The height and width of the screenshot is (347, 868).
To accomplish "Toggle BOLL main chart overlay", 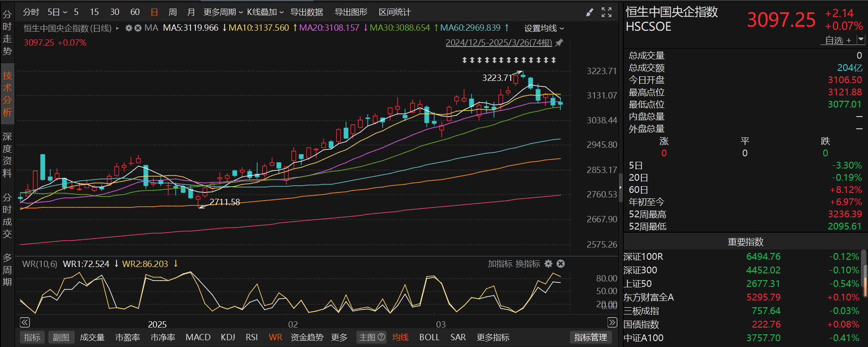I will point(429,337).
